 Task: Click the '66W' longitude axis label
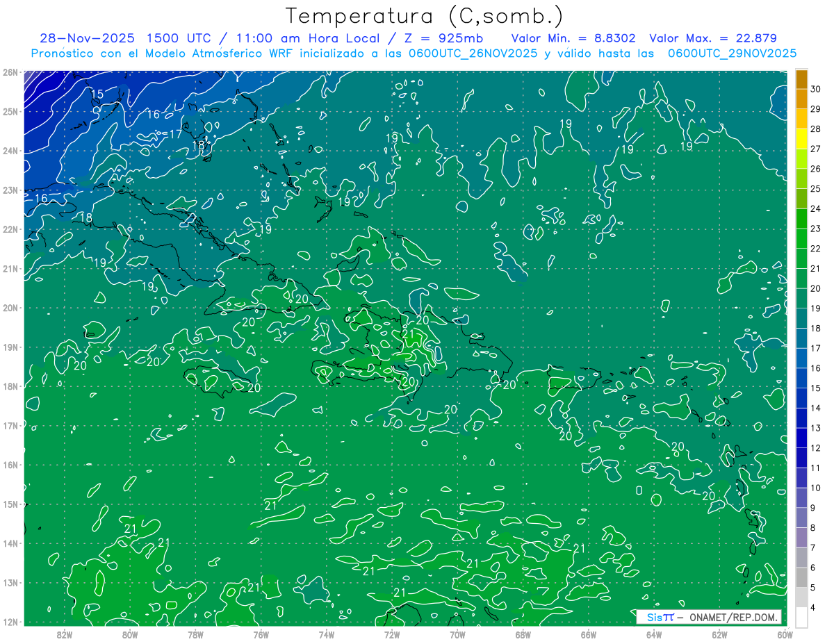tap(589, 635)
